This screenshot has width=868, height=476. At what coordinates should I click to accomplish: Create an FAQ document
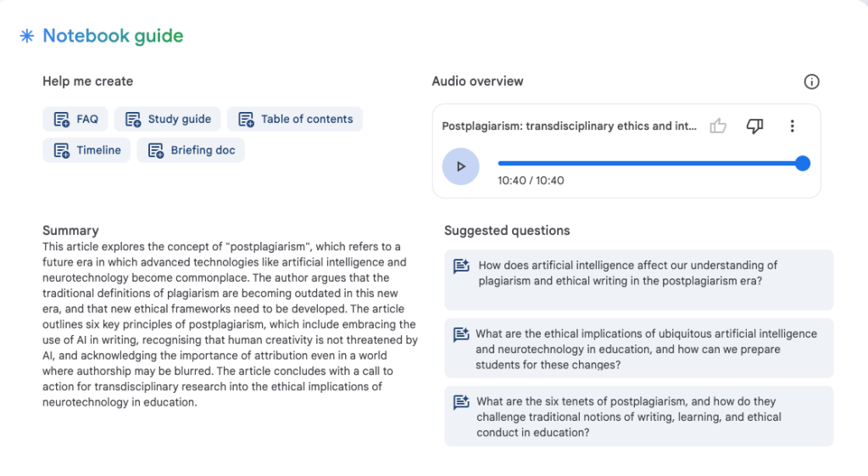[76, 120]
